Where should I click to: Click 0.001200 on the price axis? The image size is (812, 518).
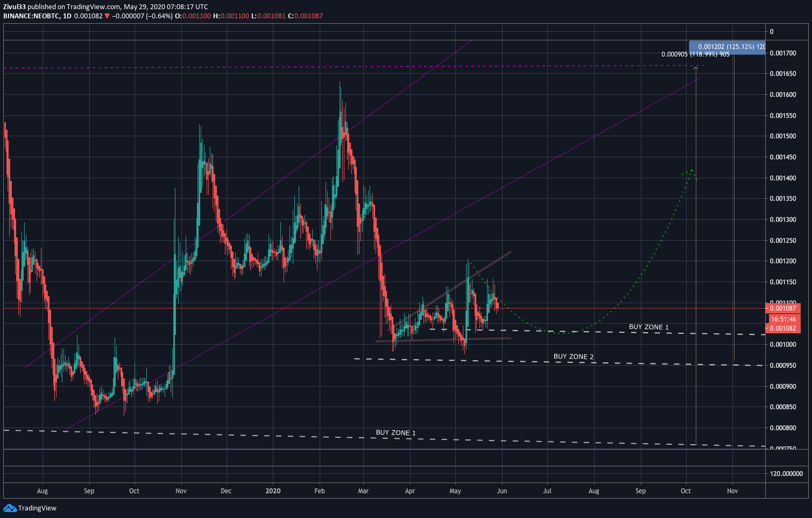783,261
